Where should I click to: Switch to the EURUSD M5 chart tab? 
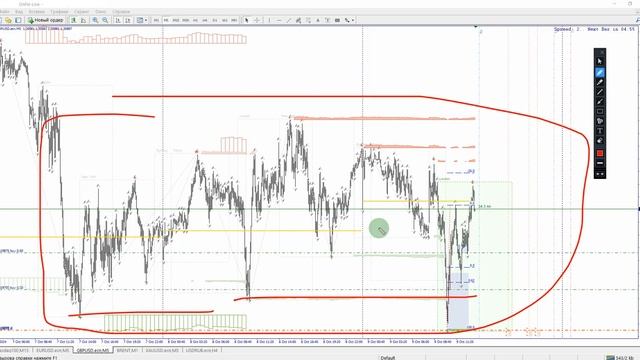[x=52, y=350]
